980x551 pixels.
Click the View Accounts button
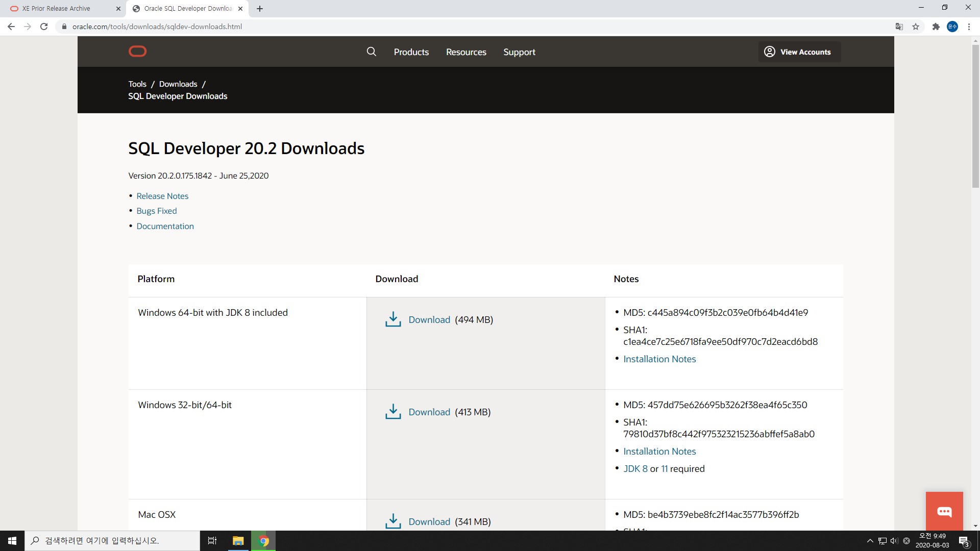(x=799, y=52)
